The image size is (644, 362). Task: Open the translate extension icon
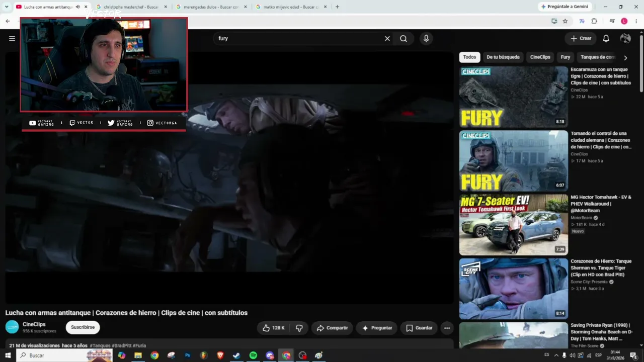(582, 21)
